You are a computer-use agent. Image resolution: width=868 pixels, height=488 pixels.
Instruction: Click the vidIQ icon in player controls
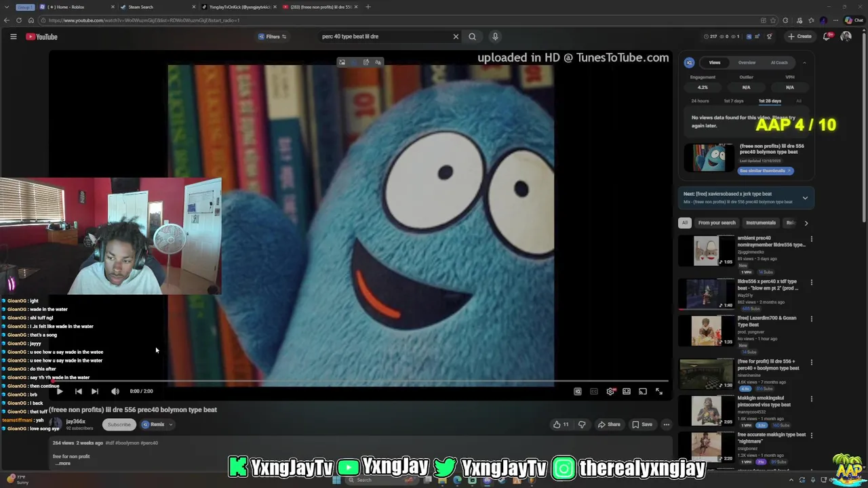pyautogui.click(x=578, y=391)
